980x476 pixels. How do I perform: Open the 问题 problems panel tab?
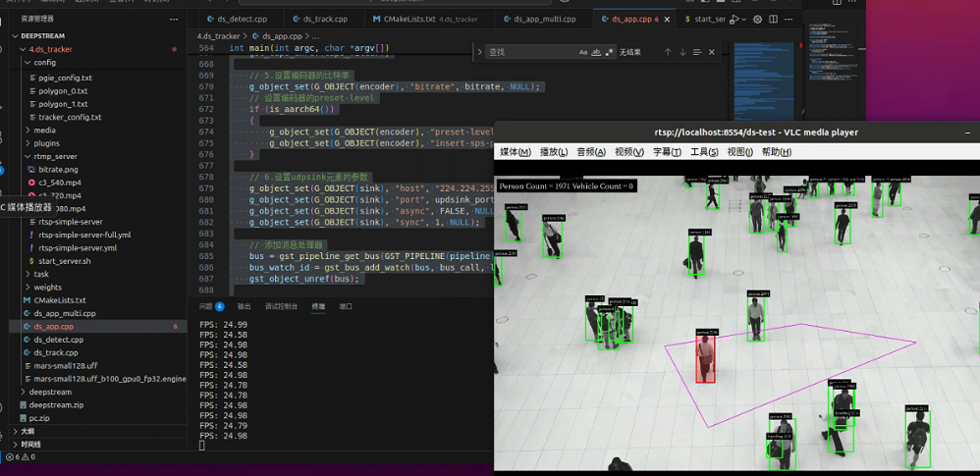pos(211,306)
